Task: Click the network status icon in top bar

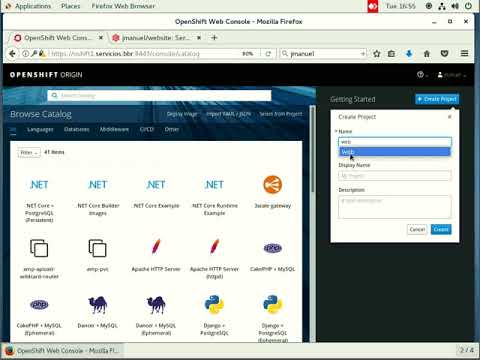Action: pyautogui.click(x=442, y=6)
